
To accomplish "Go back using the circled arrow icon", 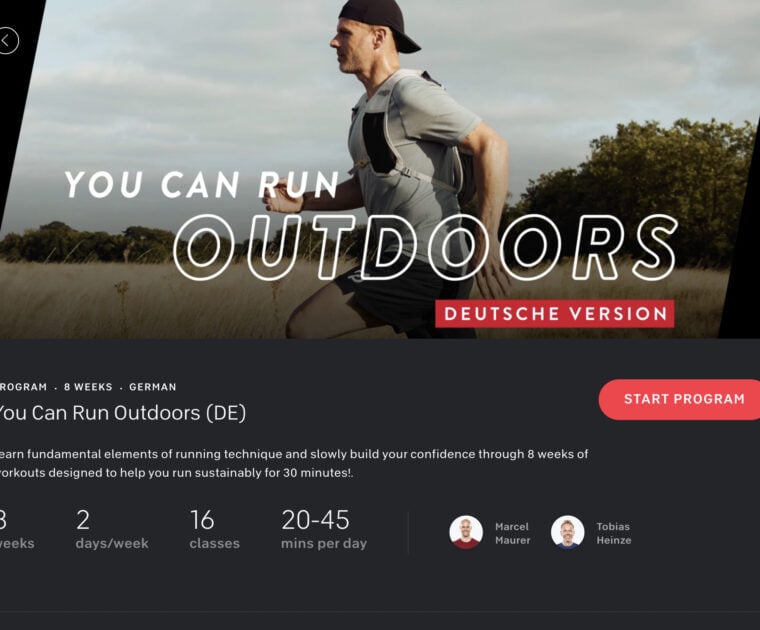I will [x=7, y=41].
